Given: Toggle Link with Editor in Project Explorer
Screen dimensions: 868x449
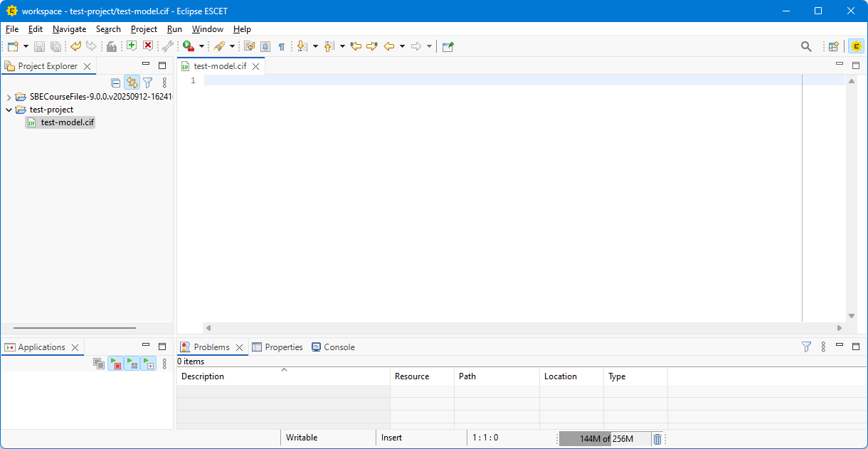Looking at the screenshot, I should [x=132, y=83].
